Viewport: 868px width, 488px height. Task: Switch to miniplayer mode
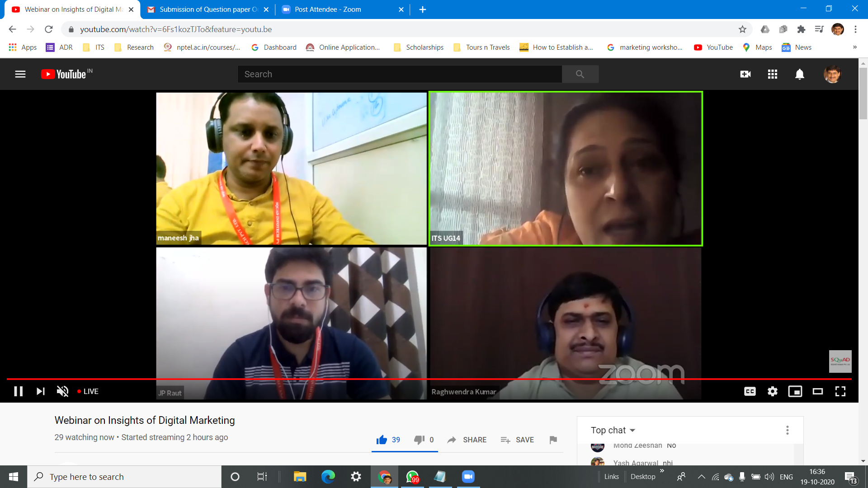[x=795, y=391]
